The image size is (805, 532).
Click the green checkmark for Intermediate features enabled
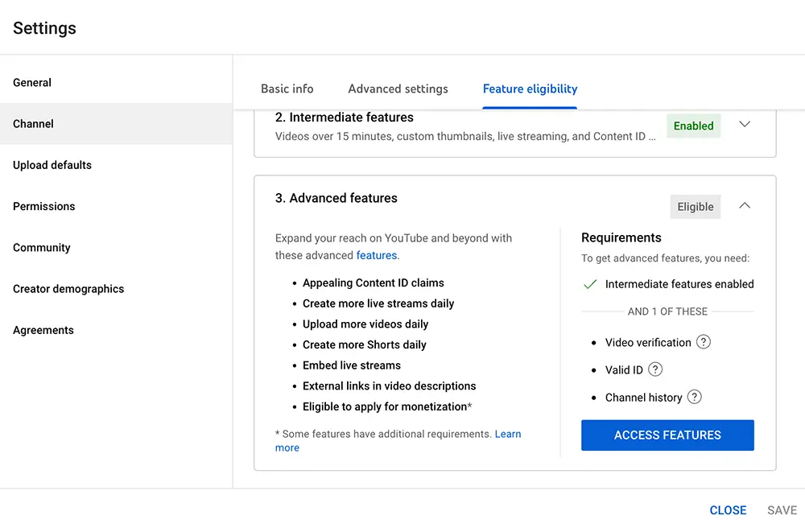(590, 284)
